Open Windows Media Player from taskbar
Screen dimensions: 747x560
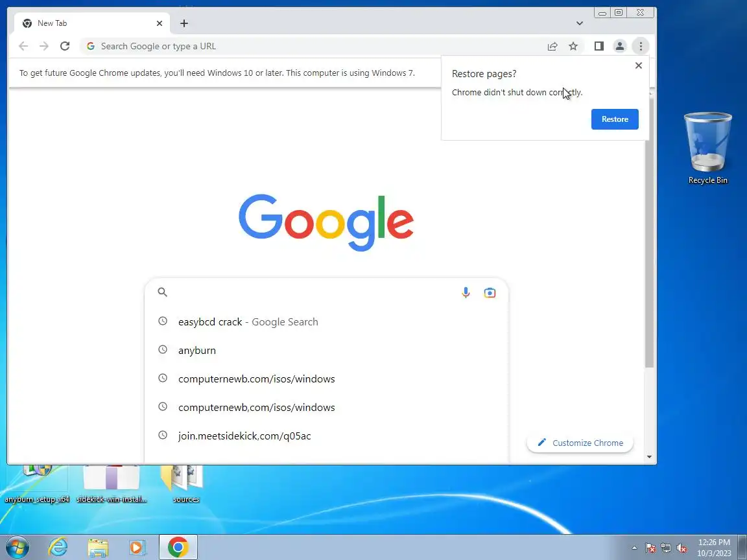point(137,548)
